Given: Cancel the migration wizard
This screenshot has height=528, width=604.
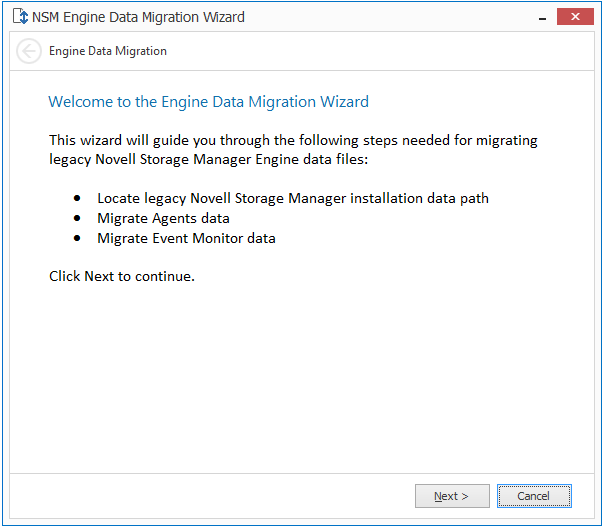Looking at the screenshot, I should point(534,496).
